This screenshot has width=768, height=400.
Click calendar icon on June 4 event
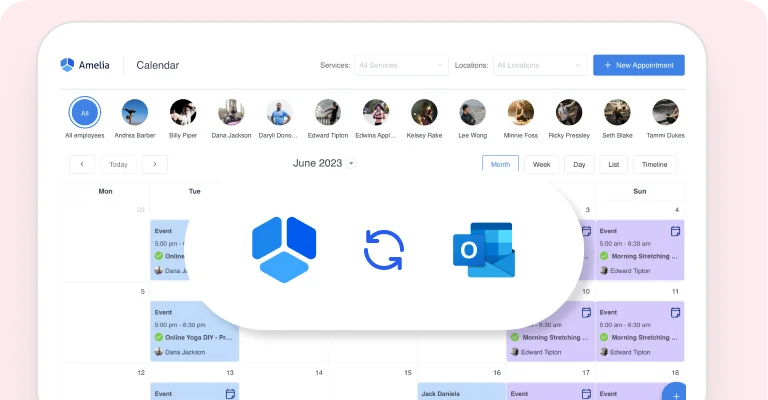pos(675,231)
